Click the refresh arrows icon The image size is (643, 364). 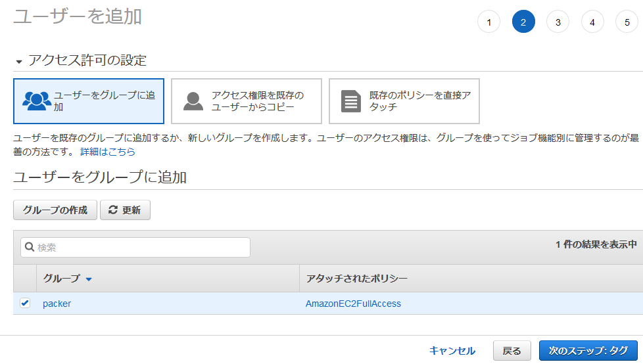coord(113,210)
